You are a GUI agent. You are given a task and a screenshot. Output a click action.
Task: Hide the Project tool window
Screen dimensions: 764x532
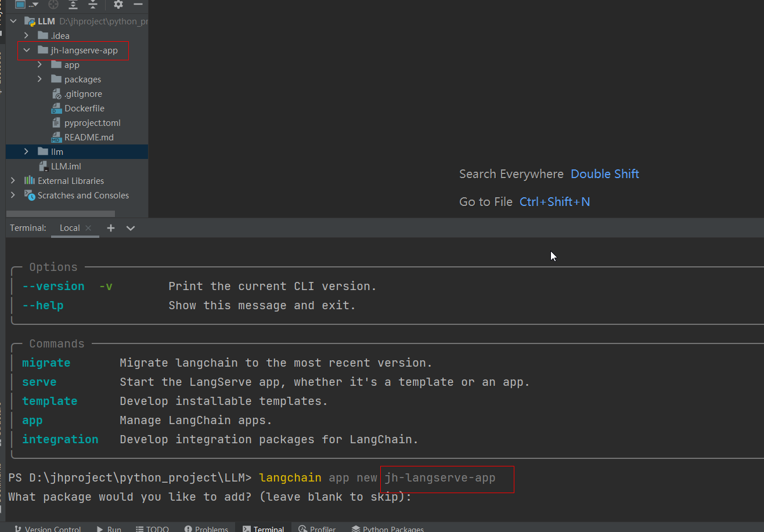[138, 4]
